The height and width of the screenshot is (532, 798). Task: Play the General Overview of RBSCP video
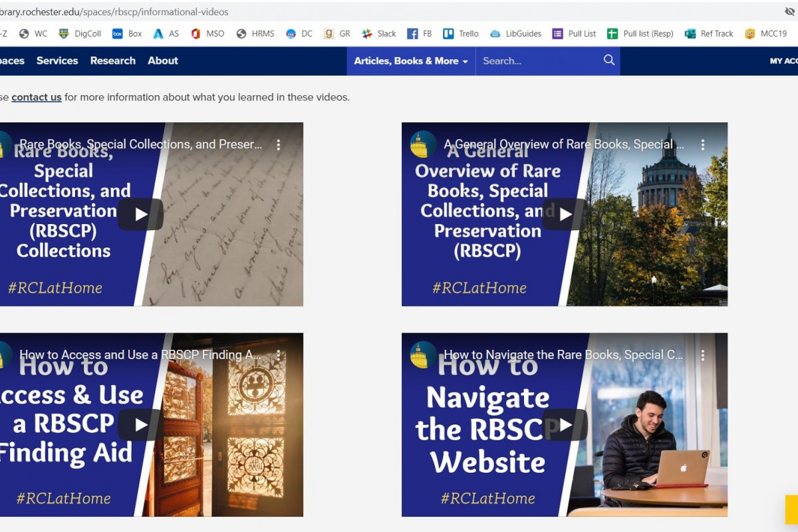coord(565,214)
